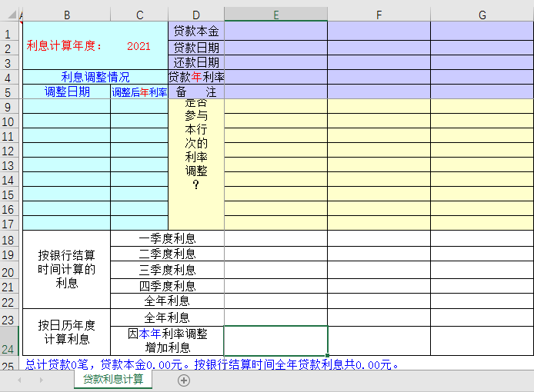The height and width of the screenshot is (392, 534).
Task: Click the 因本年利率调整增加利息 label cell
Action: point(167,341)
